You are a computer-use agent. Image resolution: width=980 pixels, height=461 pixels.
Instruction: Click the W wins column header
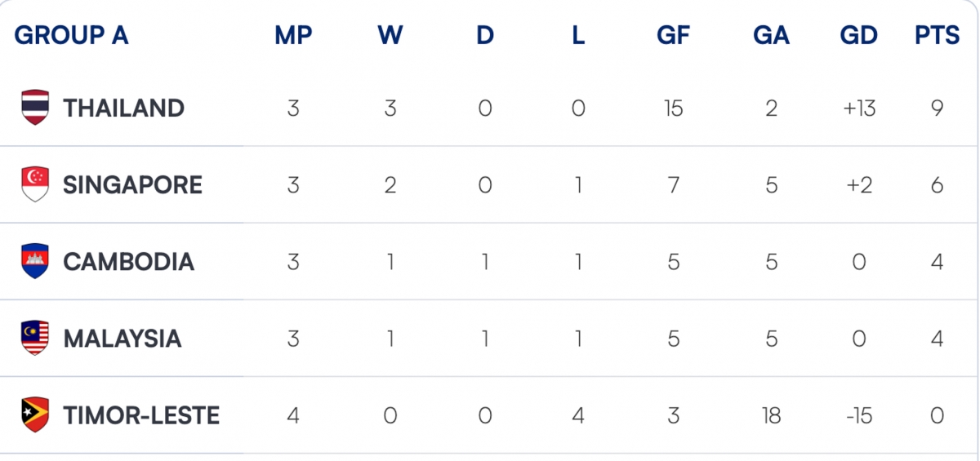[390, 35]
